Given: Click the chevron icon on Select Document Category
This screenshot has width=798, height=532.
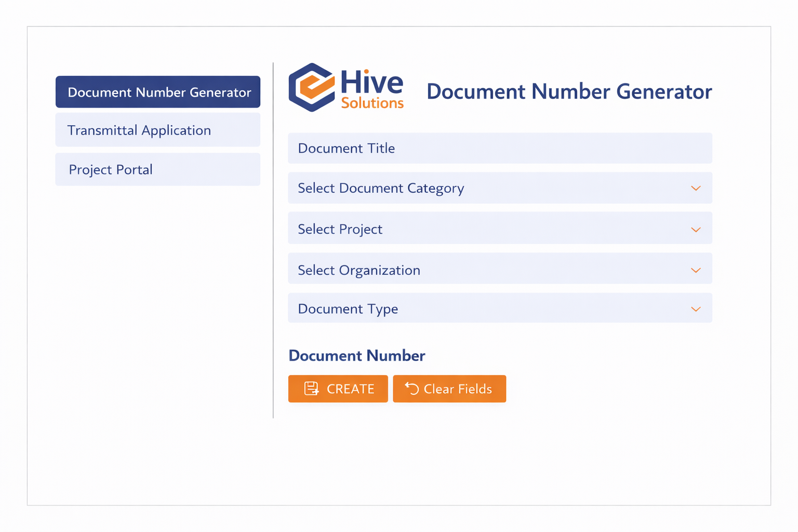Looking at the screenshot, I should pyautogui.click(x=696, y=188).
